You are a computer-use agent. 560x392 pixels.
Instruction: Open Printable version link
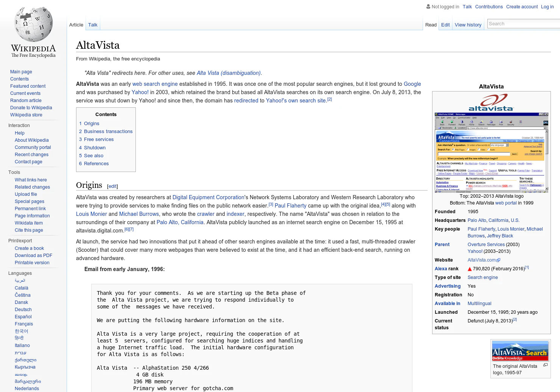pyautogui.click(x=32, y=263)
